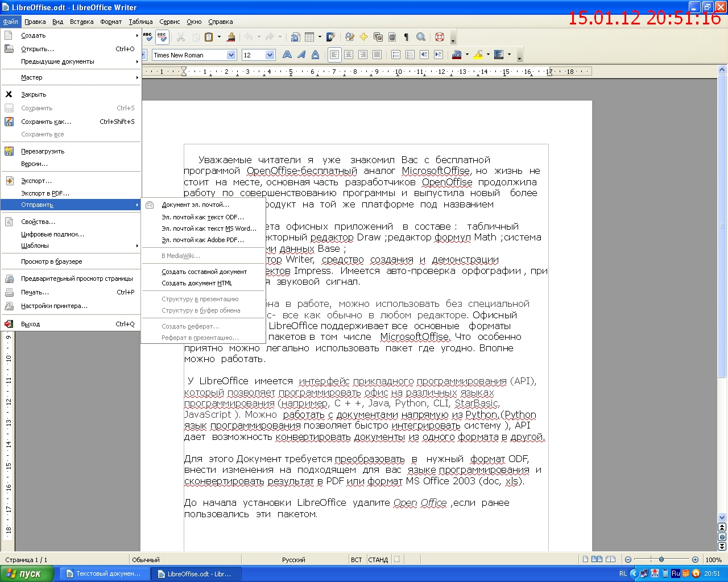Toggle AutoSpellcheck toolbar button
The image size is (728, 582).
pyautogui.click(x=162, y=37)
